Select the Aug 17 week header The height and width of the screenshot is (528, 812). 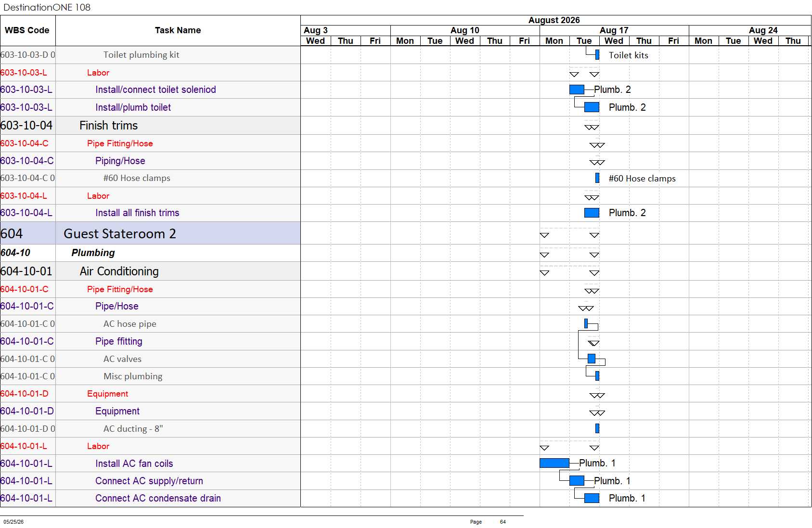coord(614,30)
